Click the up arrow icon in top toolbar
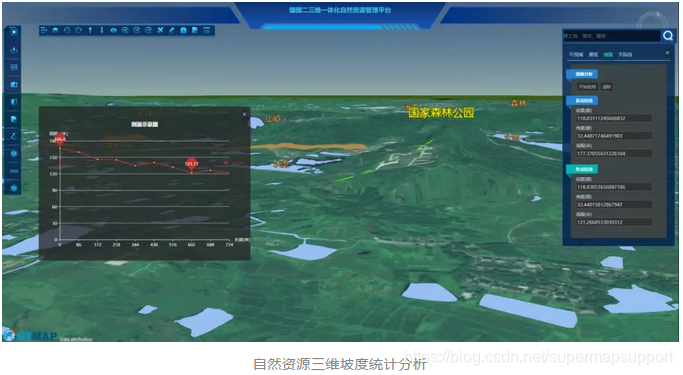 90,30
